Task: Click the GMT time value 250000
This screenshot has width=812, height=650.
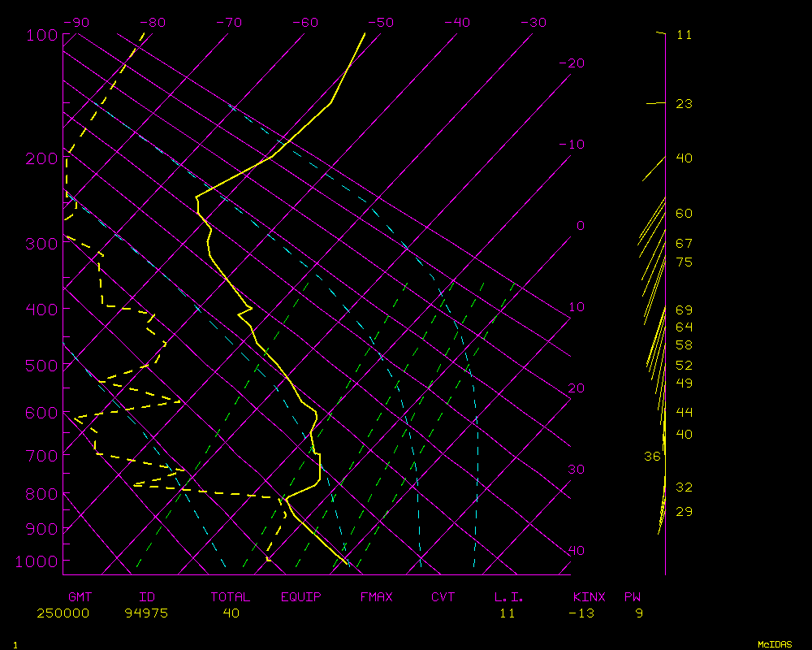Action: 63,613
